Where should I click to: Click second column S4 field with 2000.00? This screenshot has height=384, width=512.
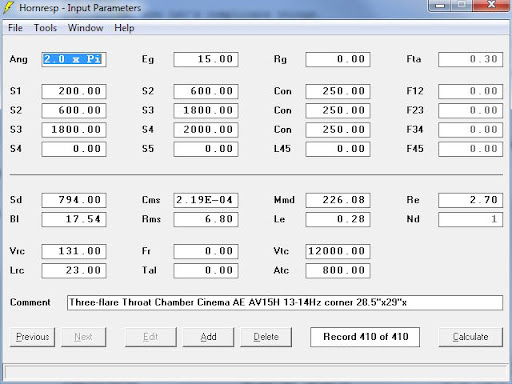(x=206, y=130)
